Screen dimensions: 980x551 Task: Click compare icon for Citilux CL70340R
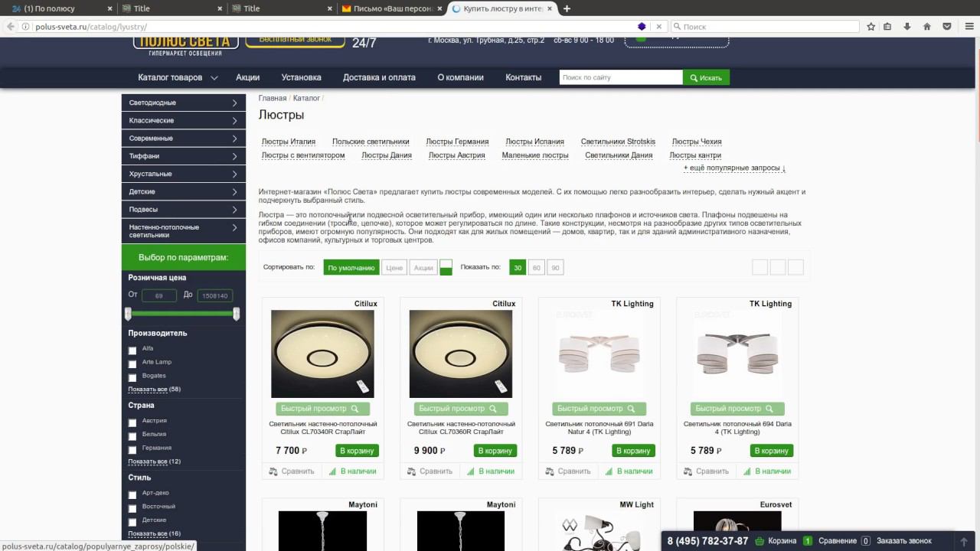(x=273, y=471)
